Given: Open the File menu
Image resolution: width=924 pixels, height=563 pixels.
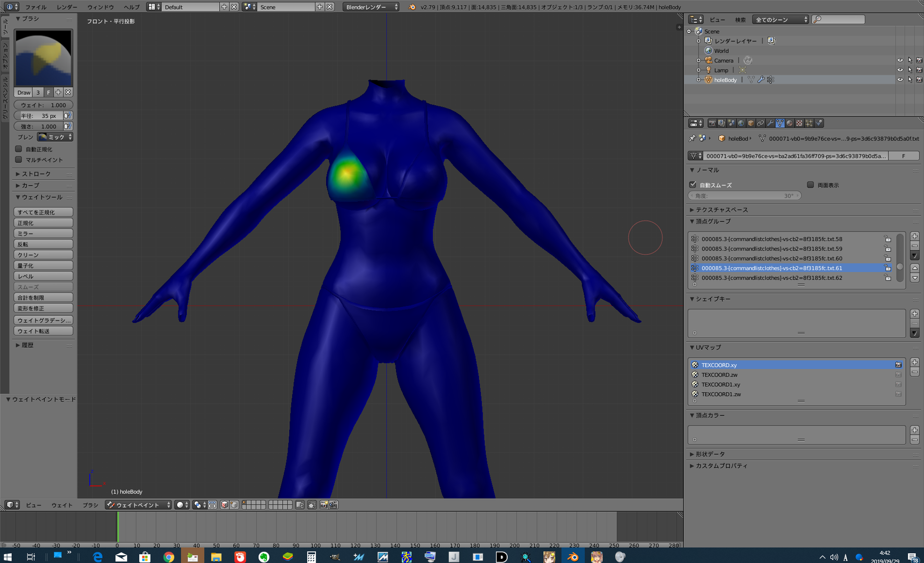Looking at the screenshot, I should (x=36, y=7).
